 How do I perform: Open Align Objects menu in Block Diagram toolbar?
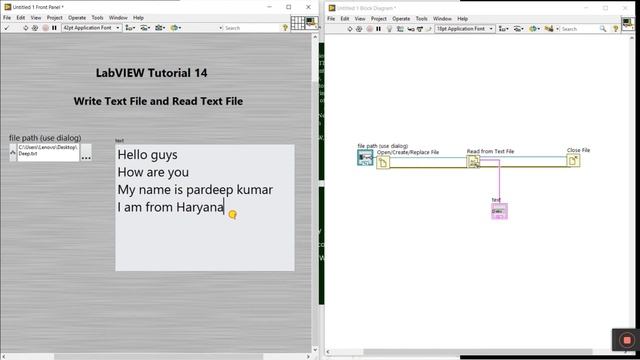(x=503, y=29)
